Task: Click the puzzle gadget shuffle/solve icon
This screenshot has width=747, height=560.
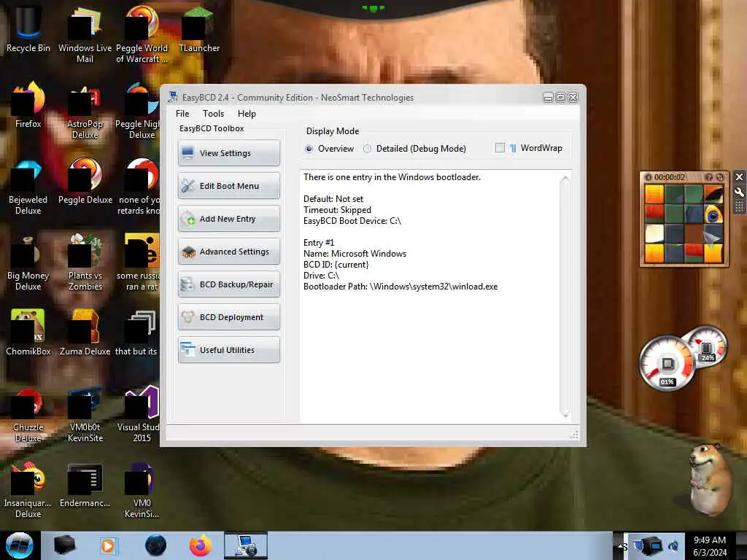Action: point(720,177)
